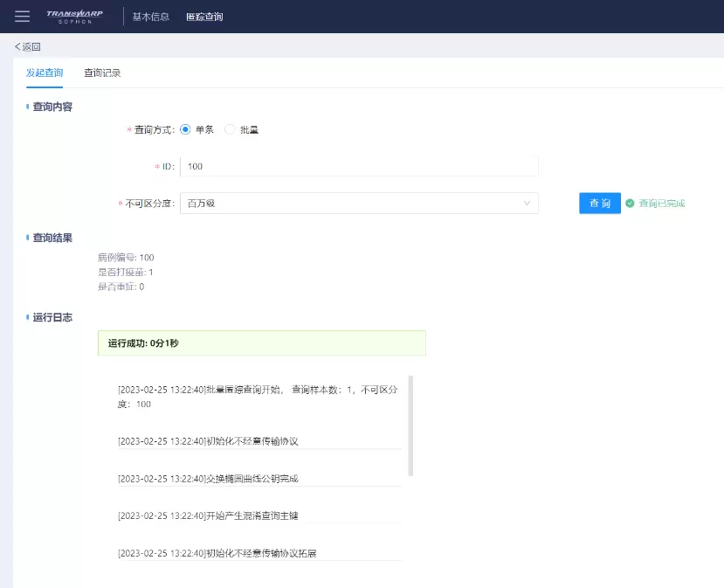The image size is (724, 588).
Task: Click the green 查询已完成 check icon
Action: coord(629,204)
